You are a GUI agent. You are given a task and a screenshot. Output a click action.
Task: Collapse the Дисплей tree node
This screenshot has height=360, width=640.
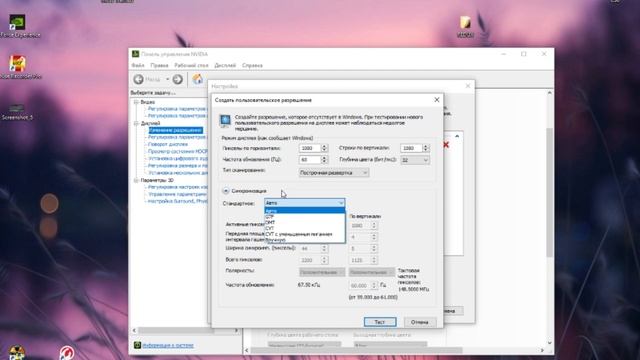(x=136, y=123)
